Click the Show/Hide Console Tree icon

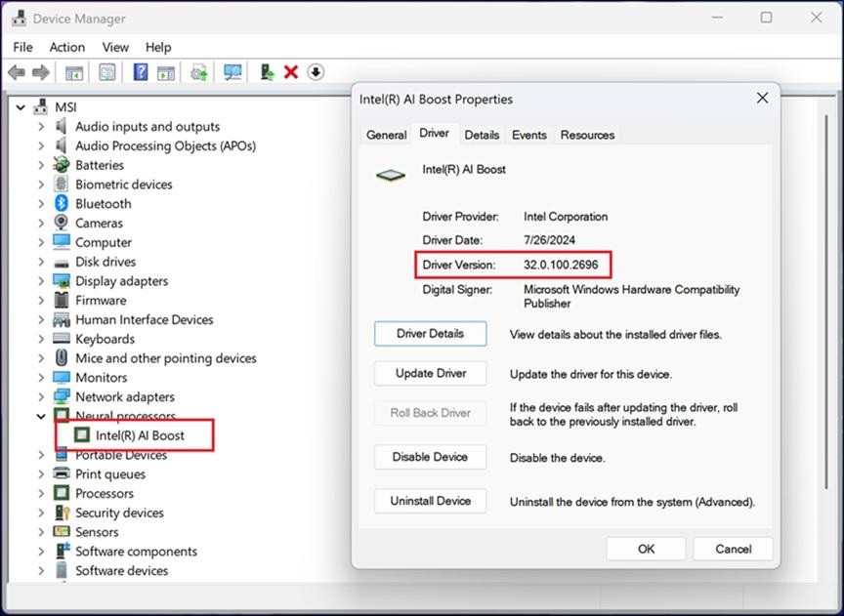[73, 72]
